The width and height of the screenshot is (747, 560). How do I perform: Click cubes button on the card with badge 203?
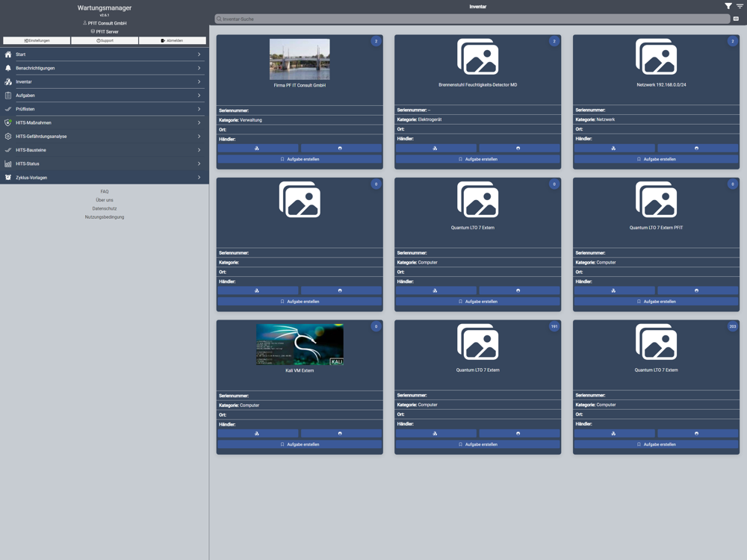(615, 433)
